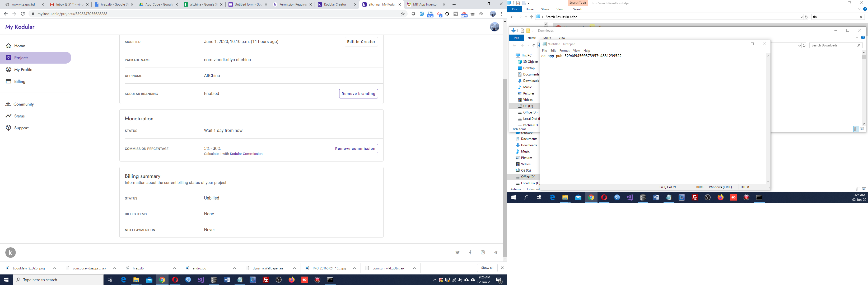Open the Instagram icon in footer
Image resolution: width=868 pixels, height=285 pixels.
483,252
